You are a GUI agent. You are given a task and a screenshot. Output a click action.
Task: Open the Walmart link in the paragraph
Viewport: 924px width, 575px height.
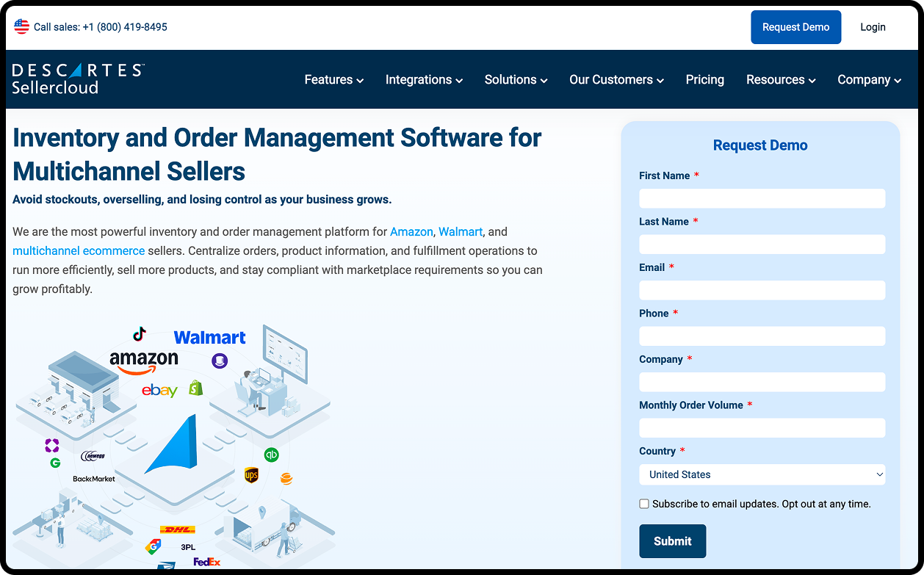point(461,231)
